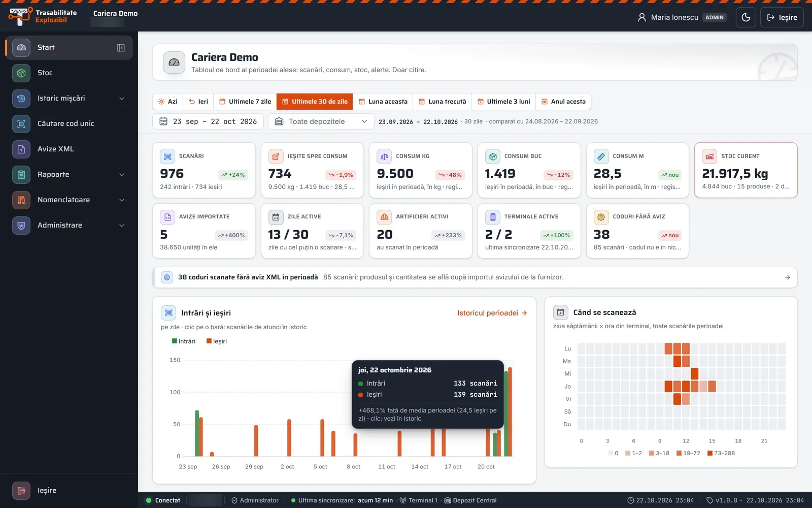Select the Ieri period tab
Screen dimensions: 812x508
tap(198, 102)
